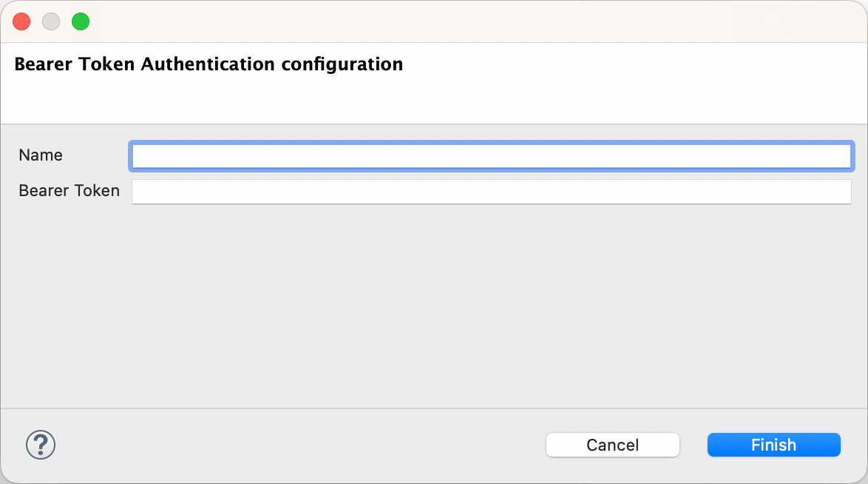Image resolution: width=868 pixels, height=484 pixels.
Task: Click the circled help icon bottom left
Action: click(x=41, y=445)
